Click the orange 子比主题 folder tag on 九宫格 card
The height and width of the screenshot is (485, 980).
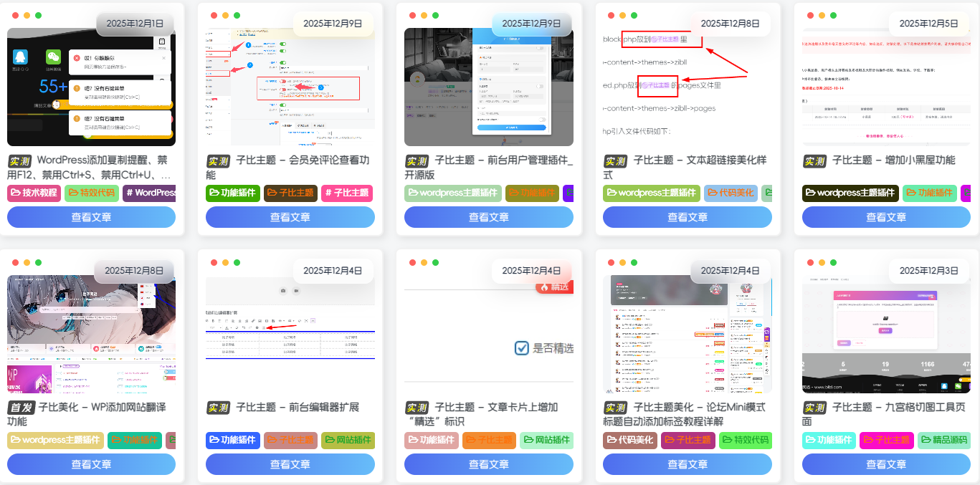click(x=887, y=440)
